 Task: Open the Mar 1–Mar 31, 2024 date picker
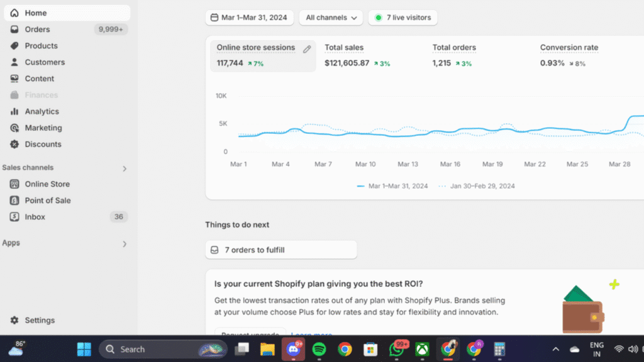point(250,18)
